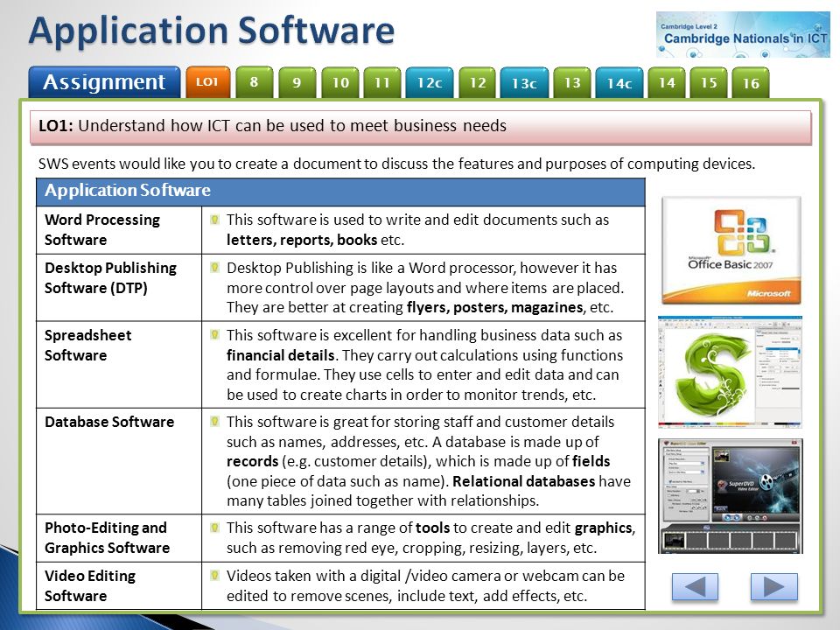Click the bold word 'records'
The height and width of the screenshot is (630, 840).
[252, 461]
